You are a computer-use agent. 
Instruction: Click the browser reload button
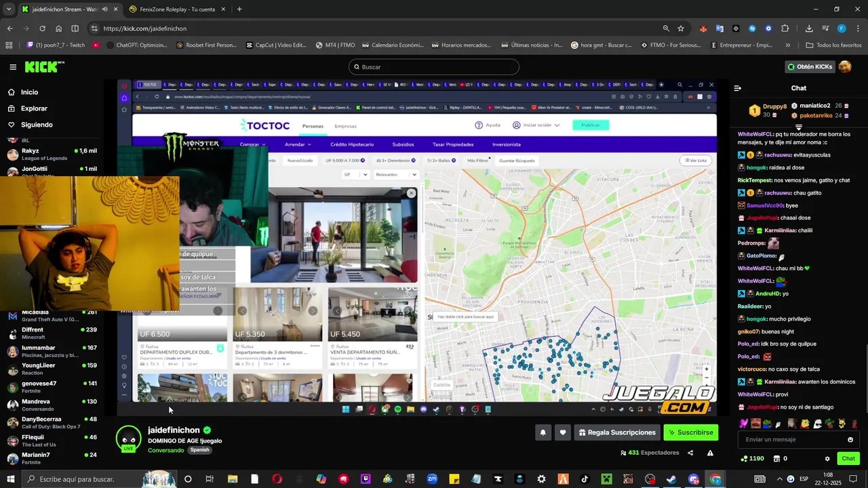pos(42,28)
